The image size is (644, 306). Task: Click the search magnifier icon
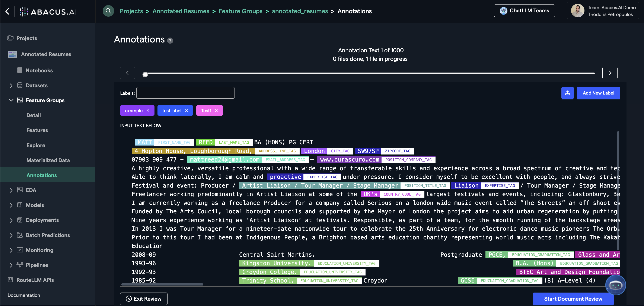coord(108,11)
